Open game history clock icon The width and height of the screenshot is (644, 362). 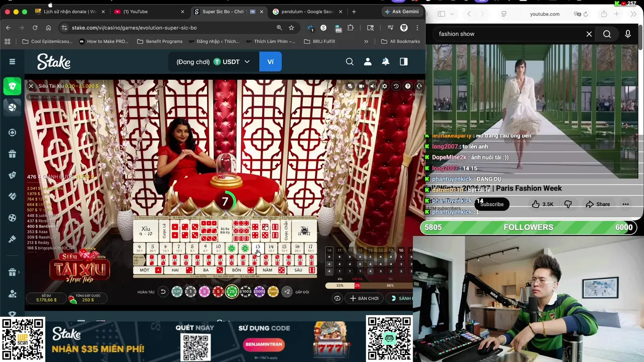[396, 86]
